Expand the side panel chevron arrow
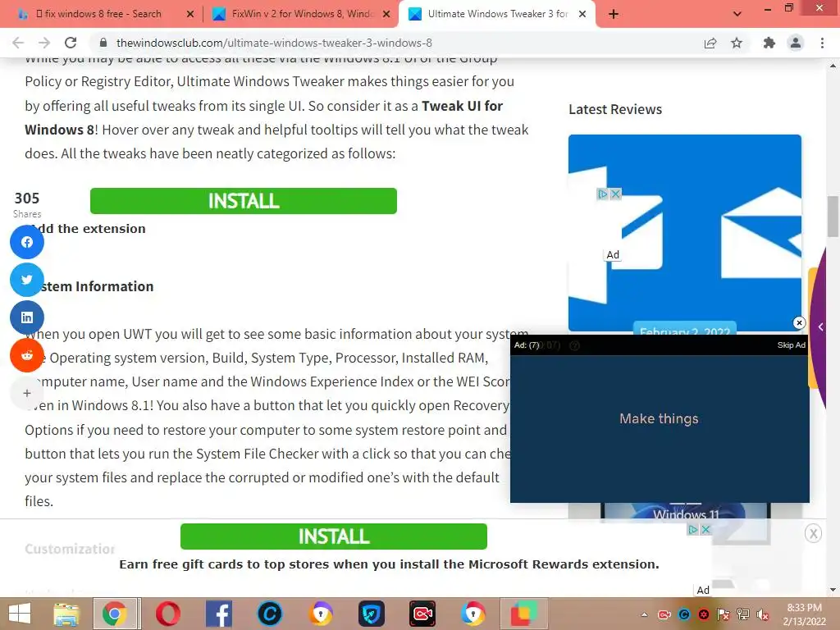840x630 pixels. (820, 326)
